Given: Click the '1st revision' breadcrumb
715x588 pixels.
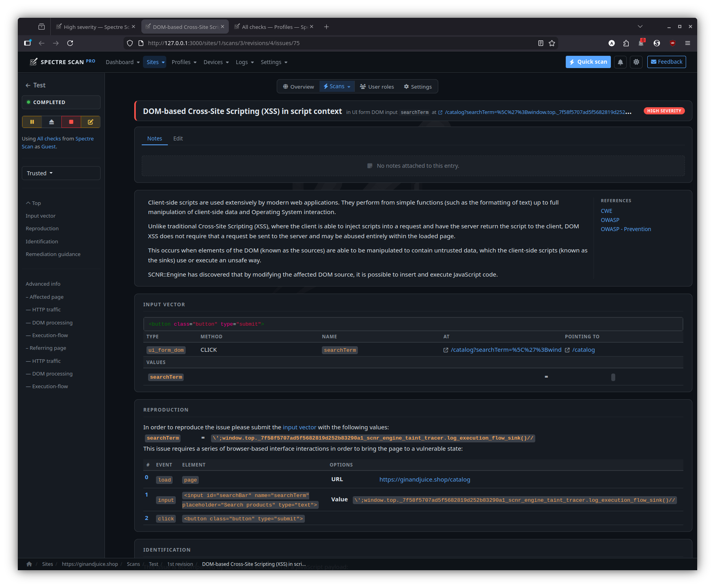Looking at the screenshot, I should (x=180, y=564).
